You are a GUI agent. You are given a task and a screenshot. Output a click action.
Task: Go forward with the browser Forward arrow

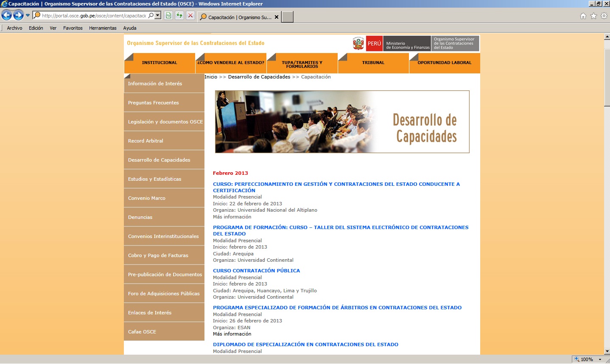(18, 16)
